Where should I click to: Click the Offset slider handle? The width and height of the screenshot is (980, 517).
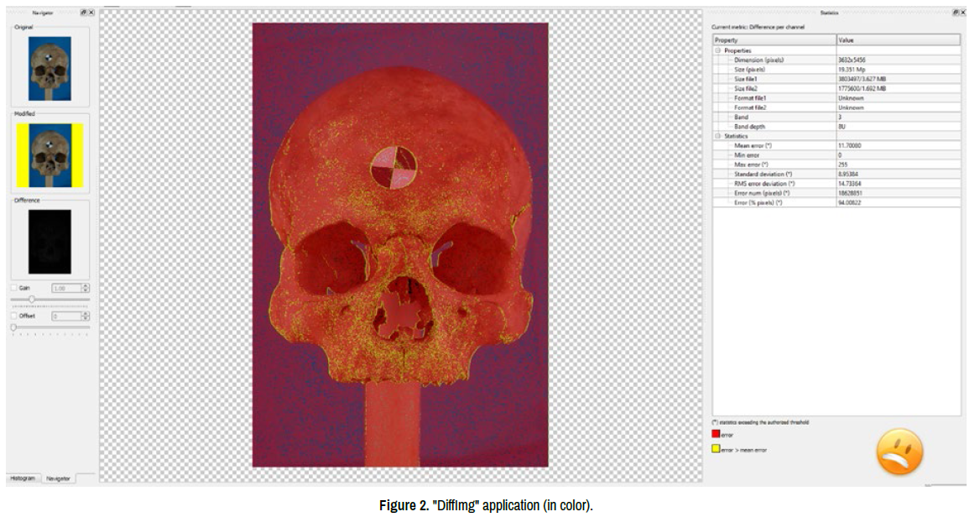coord(13,327)
